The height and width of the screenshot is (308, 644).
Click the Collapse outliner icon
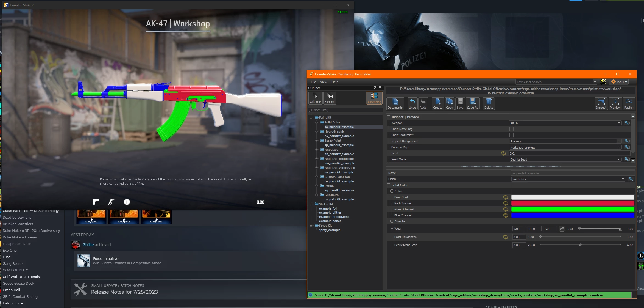click(x=315, y=98)
